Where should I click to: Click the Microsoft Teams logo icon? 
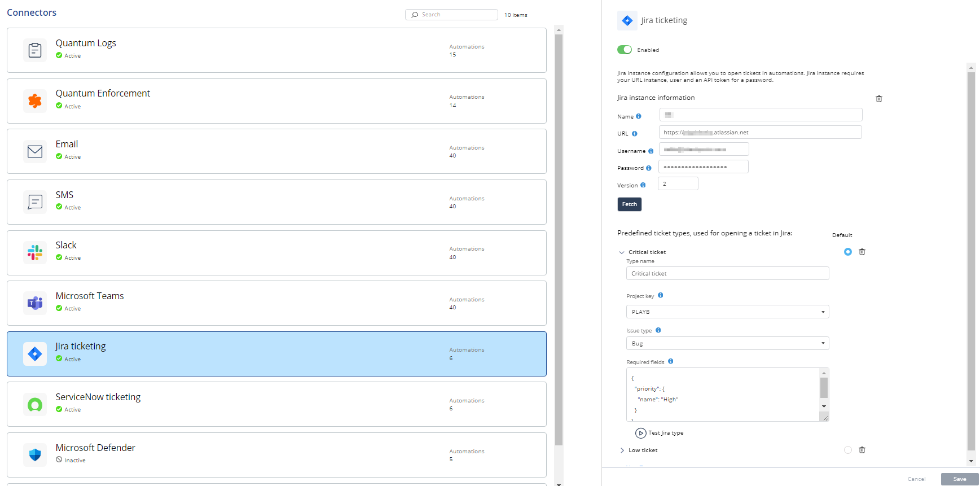point(35,303)
